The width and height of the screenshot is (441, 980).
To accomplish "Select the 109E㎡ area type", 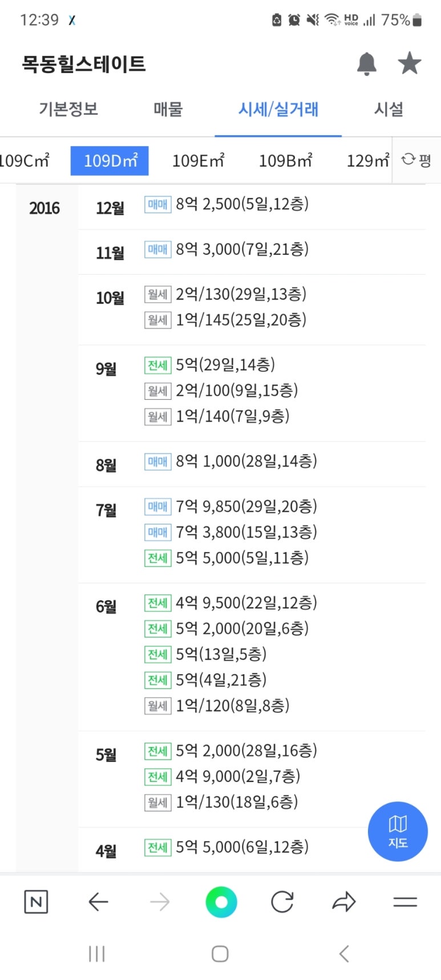I will (x=198, y=161).
